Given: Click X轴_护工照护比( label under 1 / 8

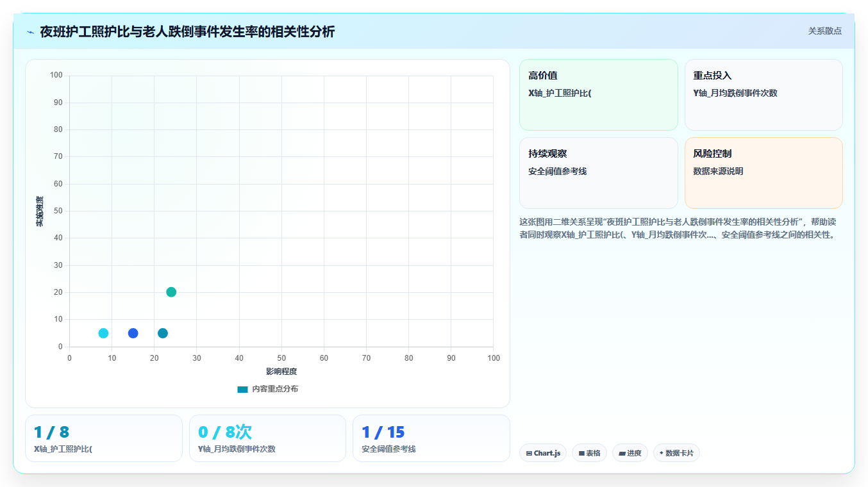Looking at the screenshot, I should (63, 449).
